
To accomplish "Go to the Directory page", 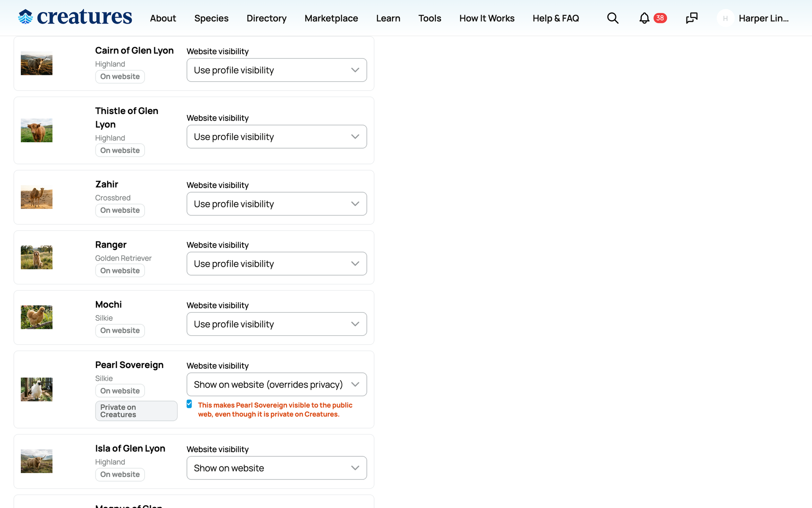I will pos(267,18).
